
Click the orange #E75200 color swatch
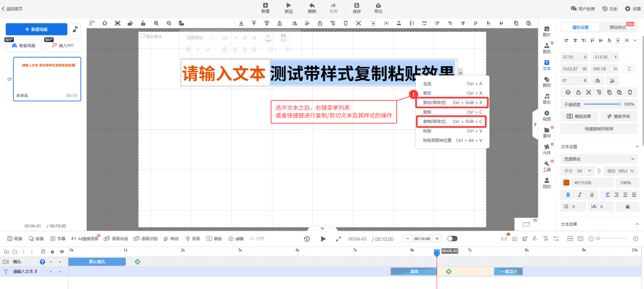(x=566, y=183)
